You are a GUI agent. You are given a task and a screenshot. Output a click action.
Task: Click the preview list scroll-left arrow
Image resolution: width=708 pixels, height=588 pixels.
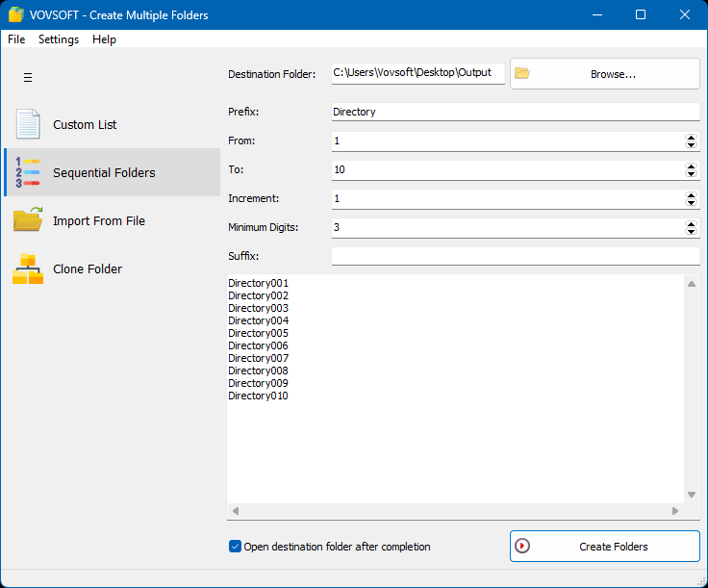tap(236, 511)
